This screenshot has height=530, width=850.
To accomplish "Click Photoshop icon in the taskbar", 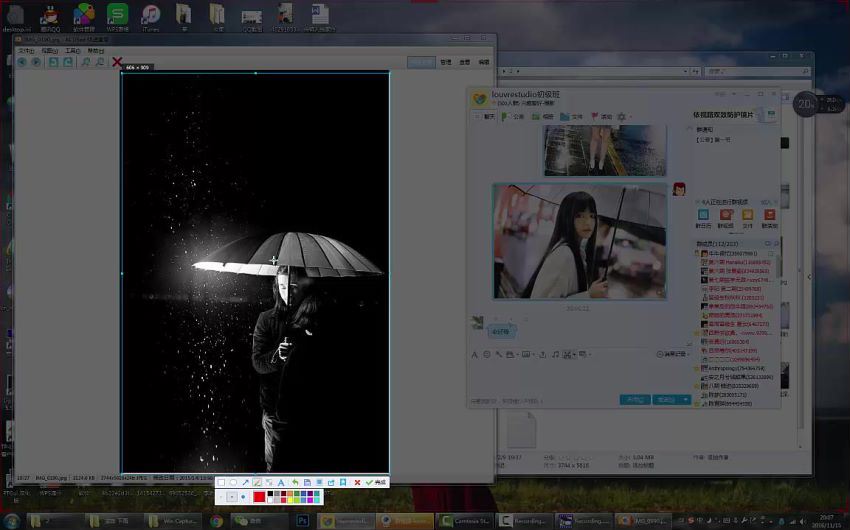I will point(301,521).
